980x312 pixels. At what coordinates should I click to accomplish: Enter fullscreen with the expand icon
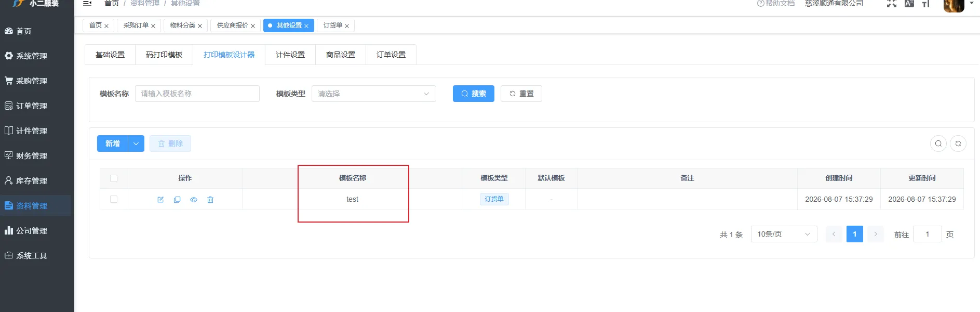892,4
